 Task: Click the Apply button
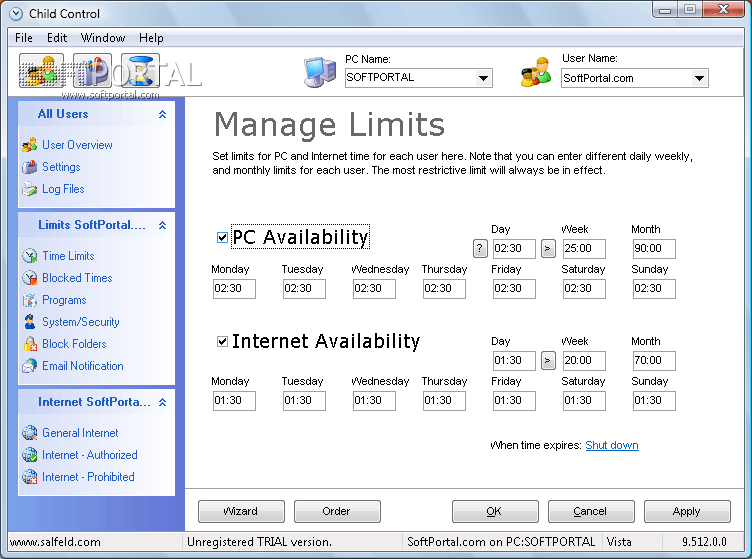click(x=687, y=512)
